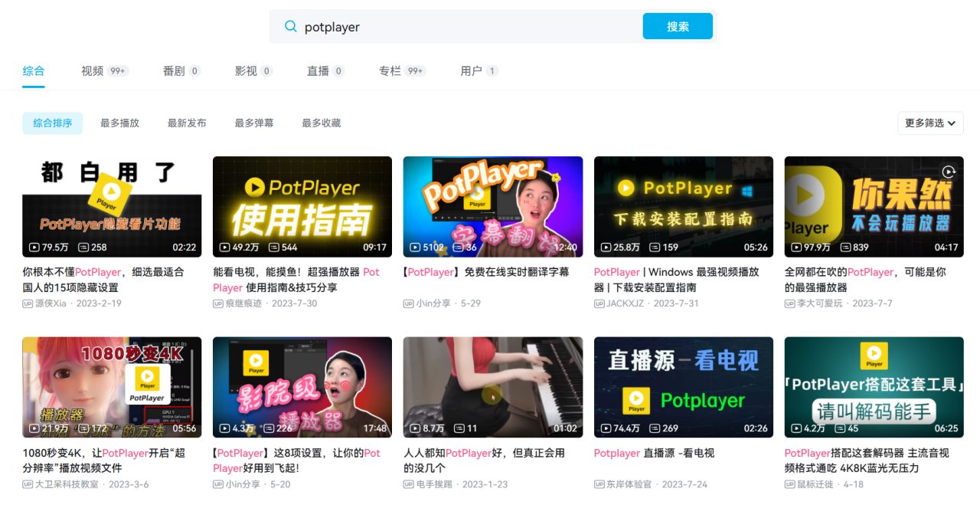Visit uploader 李大可爱玩
The height and width of the screenshot is (505, 980).
pyautogui.click(x=821, y=303)
